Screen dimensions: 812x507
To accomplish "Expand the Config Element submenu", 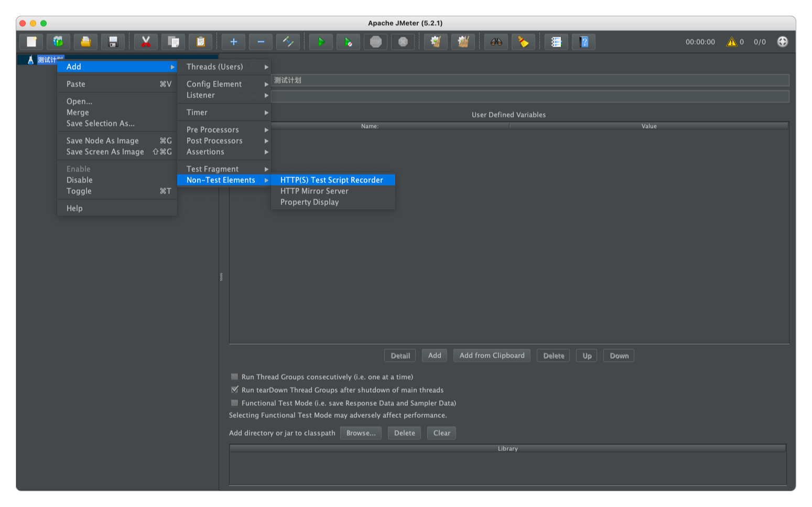I will [x=224, y=84].
